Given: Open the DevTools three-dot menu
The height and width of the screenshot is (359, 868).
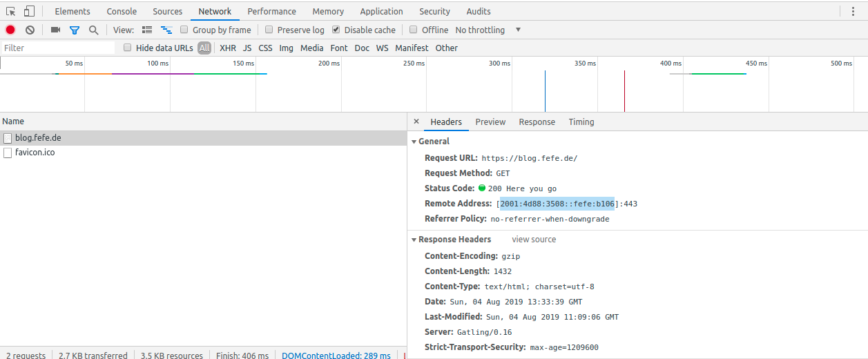Looking at the screenshot, I should coord(853,11).
